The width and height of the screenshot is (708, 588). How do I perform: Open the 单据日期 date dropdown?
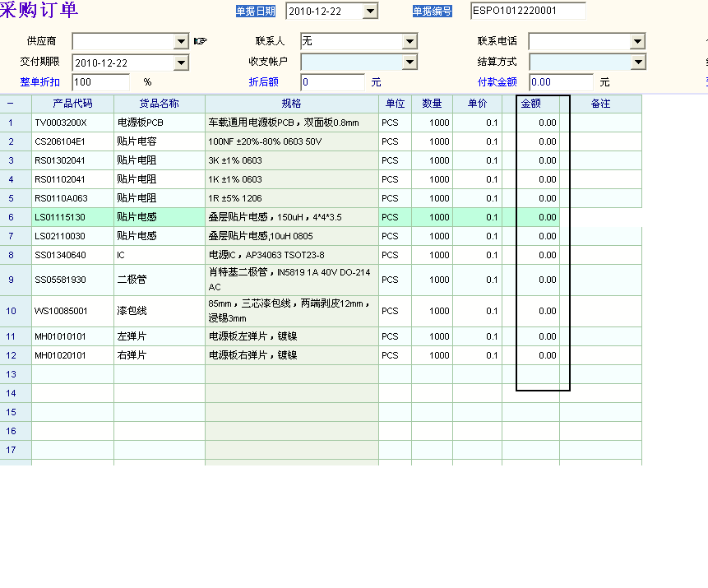(369, 11)
